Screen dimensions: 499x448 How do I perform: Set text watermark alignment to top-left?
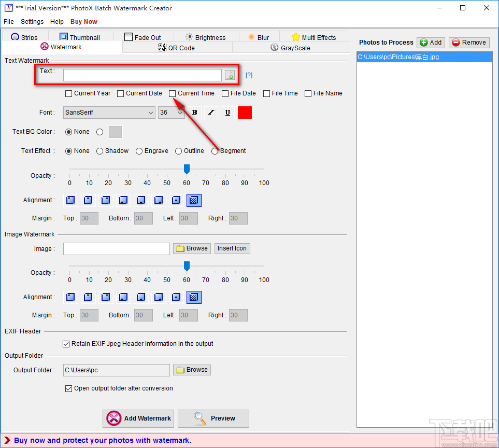click(70, 200)
